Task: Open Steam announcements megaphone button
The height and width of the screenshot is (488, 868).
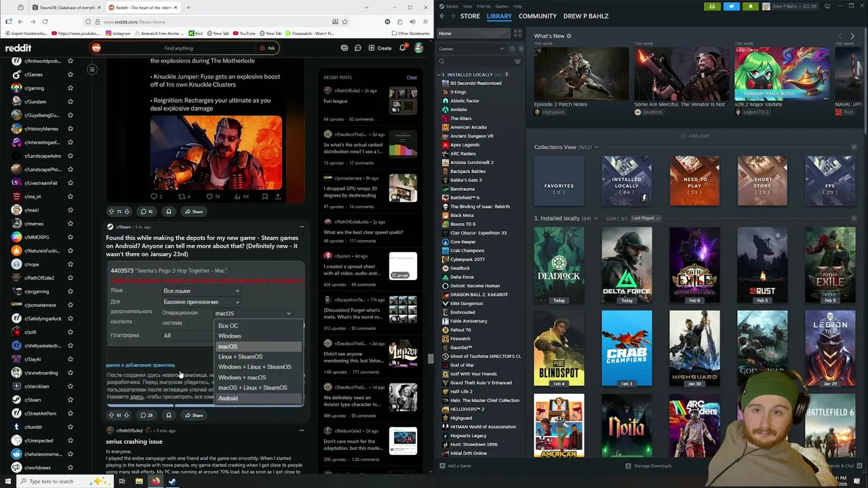Action: [731, 6]
